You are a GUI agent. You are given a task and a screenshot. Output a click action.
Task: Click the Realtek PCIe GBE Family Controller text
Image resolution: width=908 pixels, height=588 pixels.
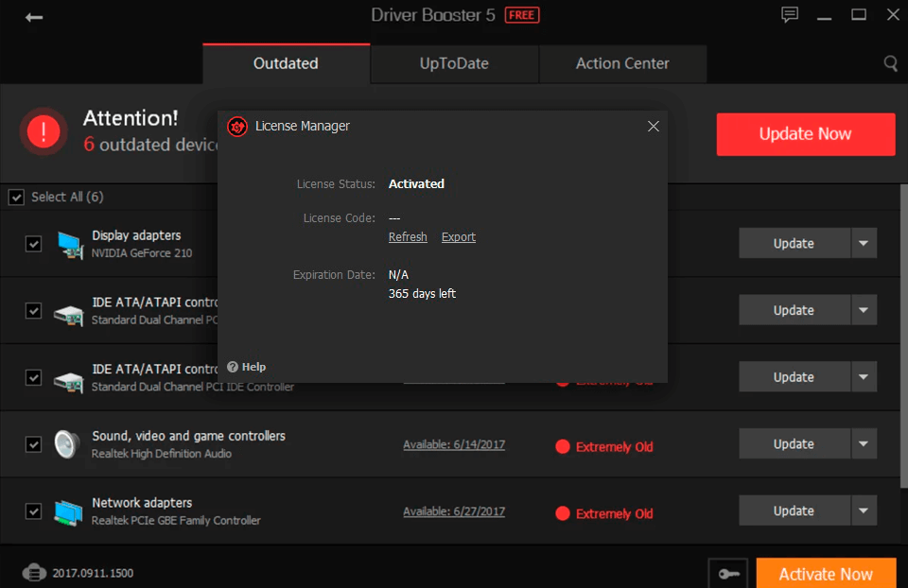click(176, 520)
